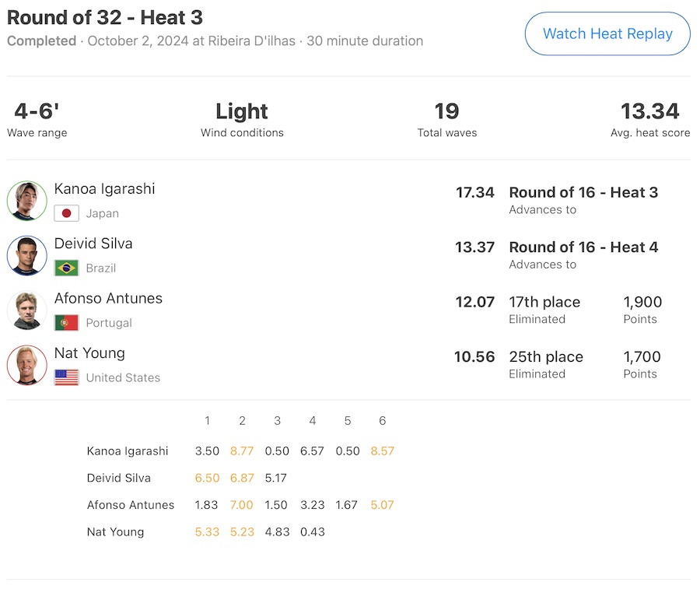Go to Round of 16 - Heat 4
Image resolution: width=700 pixels, height=589 pixels.
[583, 247]
